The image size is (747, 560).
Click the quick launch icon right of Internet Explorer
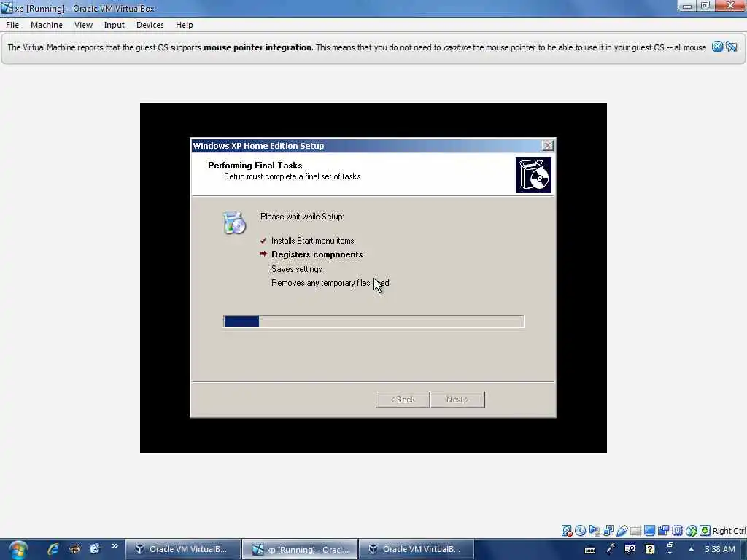[74, 549]
